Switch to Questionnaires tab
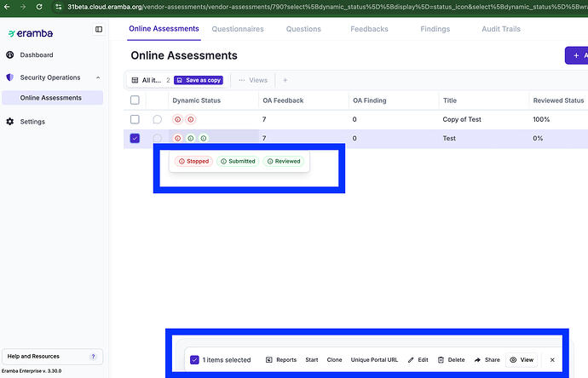 238,29
